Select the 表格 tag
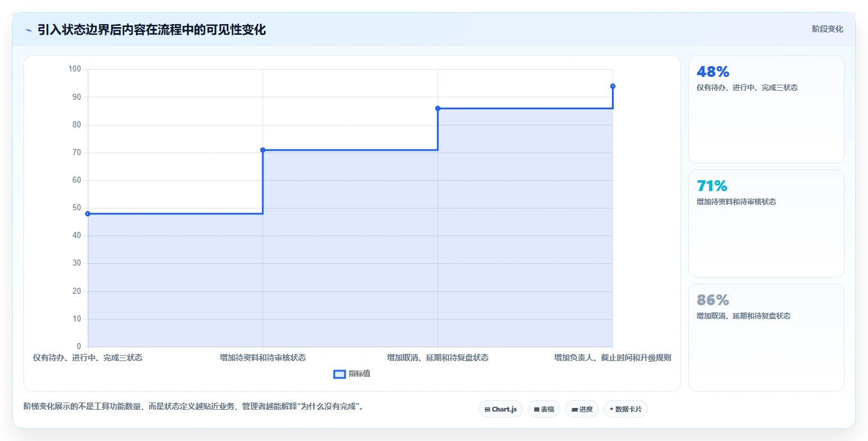 (x=544, y=409)
